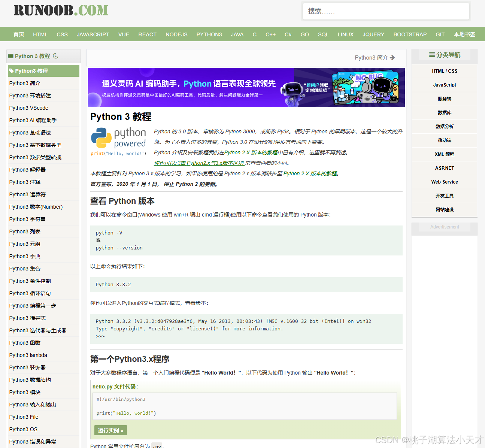Open the Python3 简介 next-page arrow link

point(375,57)
